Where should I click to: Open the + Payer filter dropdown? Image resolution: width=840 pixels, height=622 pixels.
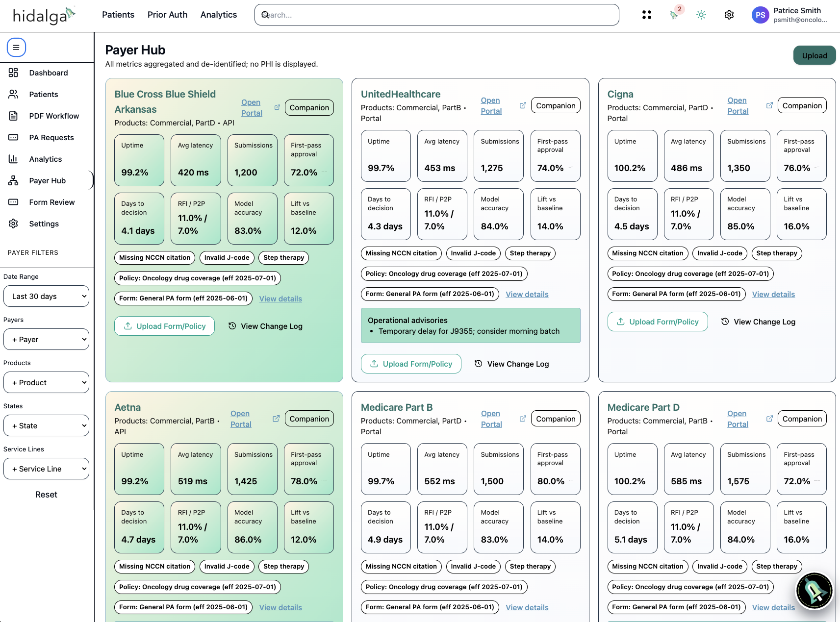pyautogui.click(x=47, y=339)
